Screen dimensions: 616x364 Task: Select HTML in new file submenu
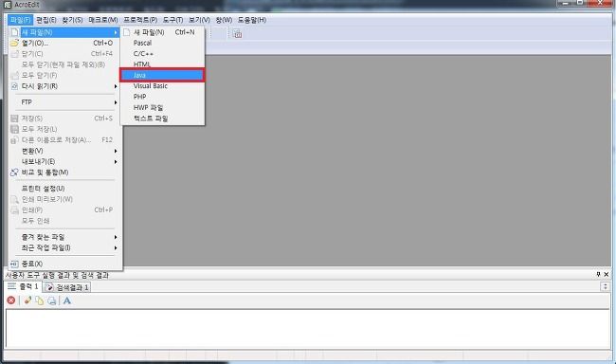pyautogui.click(x=162, y=64)
